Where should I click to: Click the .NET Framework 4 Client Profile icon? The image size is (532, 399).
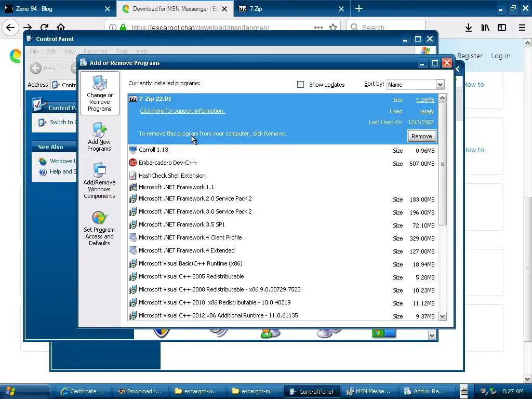tap(133, 237)
